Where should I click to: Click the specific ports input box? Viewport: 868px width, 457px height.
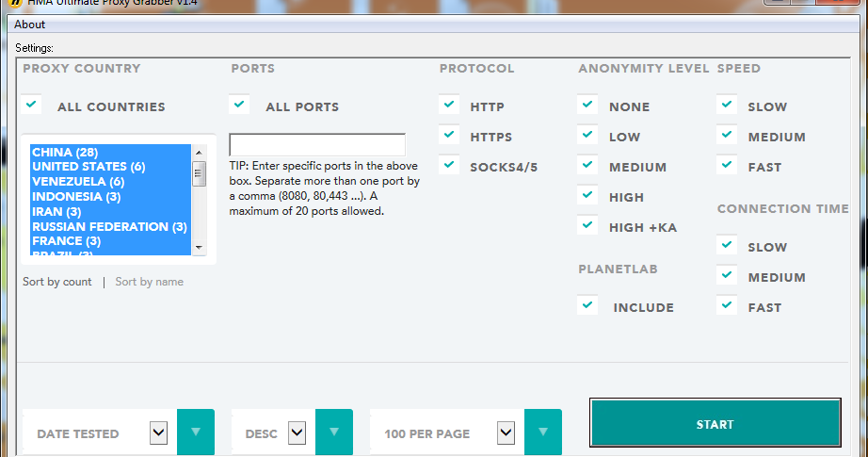coord(317,144)
